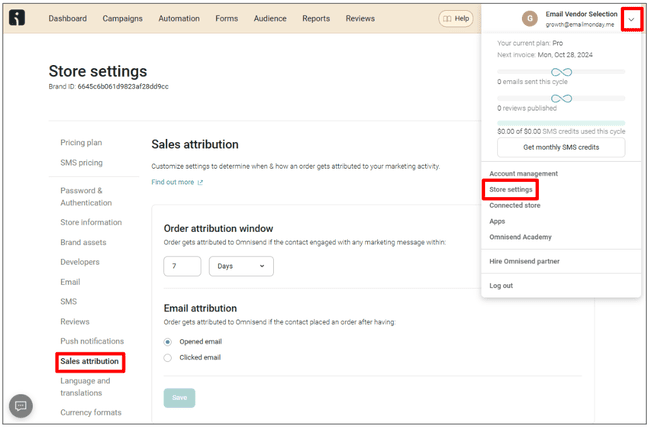The width and height of the screenshot is (650, 427).
Task: Click the Omnisend logo icon
Action: tap(17, 18)
